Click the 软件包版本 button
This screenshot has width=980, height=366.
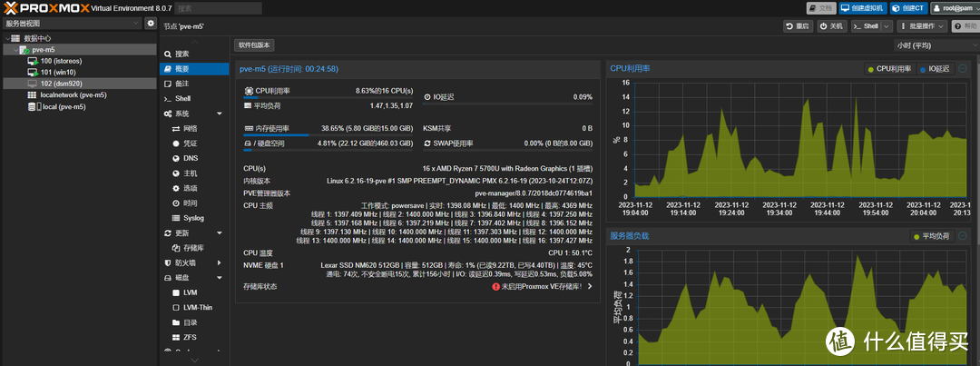point(254,45)
